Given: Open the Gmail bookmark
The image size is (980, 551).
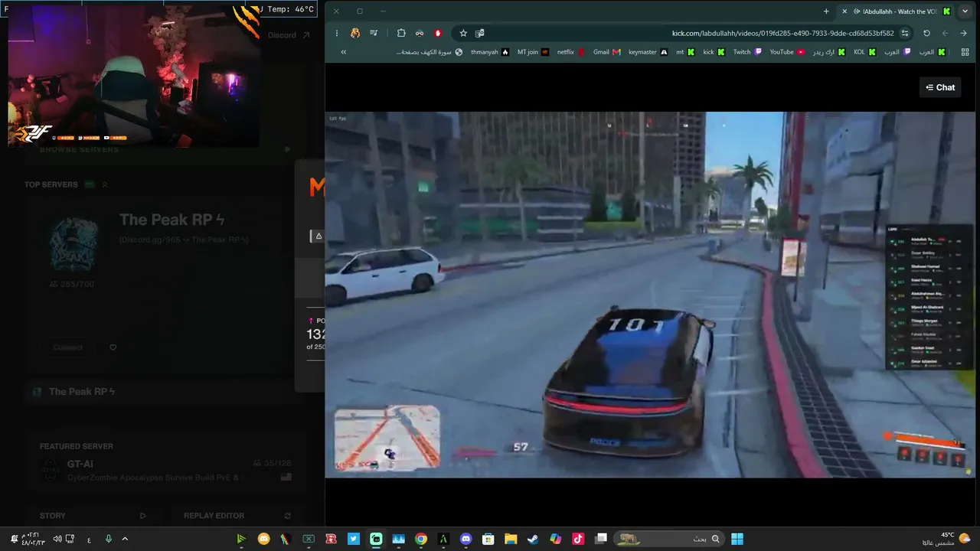Looking at the screenshot, I should [606, 52].
